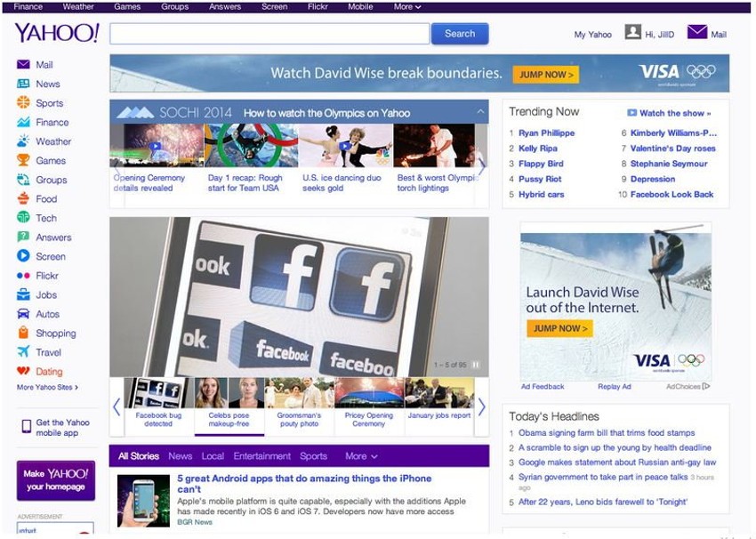
Task: Open the purple Mail envelope in header
Action: 696,32
